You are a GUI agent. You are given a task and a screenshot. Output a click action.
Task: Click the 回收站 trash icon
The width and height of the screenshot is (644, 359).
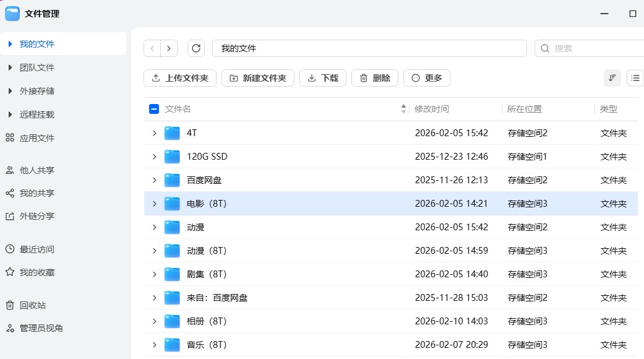pyautogui.click(x=10, y=305)
